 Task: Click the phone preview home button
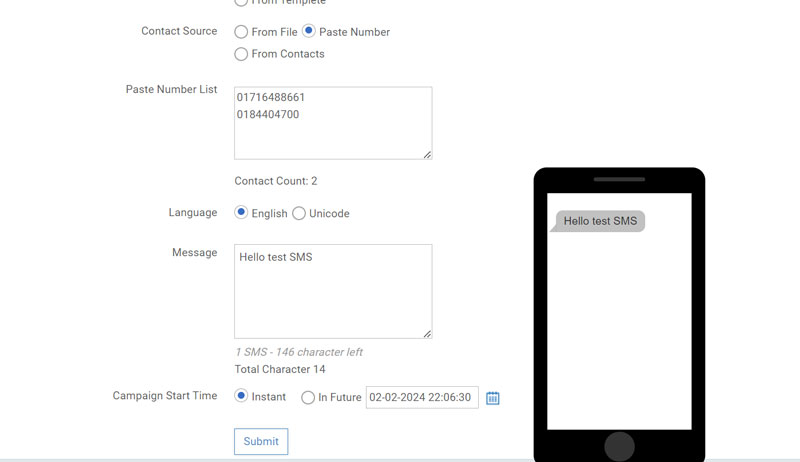[619, 446]
